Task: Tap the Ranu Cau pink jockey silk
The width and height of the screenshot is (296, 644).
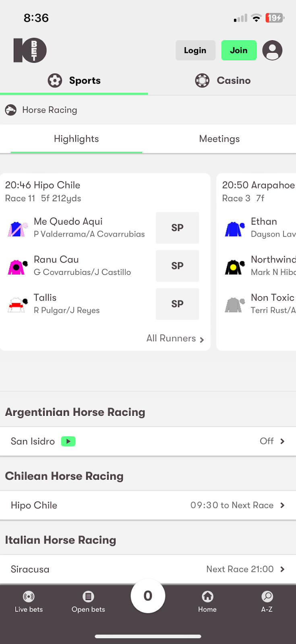Action: [17, 266]
